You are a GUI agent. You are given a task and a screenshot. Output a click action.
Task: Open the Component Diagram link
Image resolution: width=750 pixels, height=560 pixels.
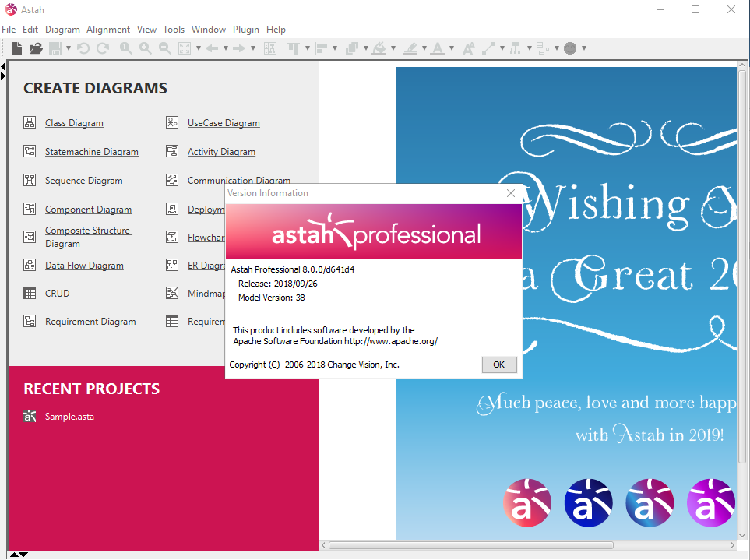click(x=89, y=210)
